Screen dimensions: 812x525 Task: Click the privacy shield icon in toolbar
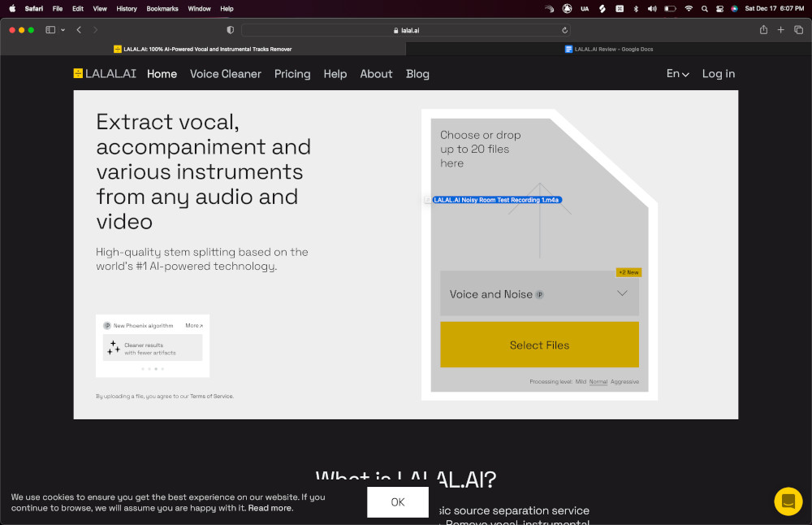(231, 30)
